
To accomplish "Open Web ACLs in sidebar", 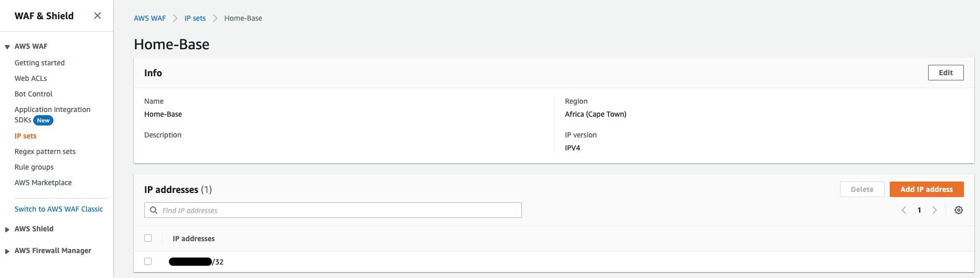I will click(x=31, y=78).
